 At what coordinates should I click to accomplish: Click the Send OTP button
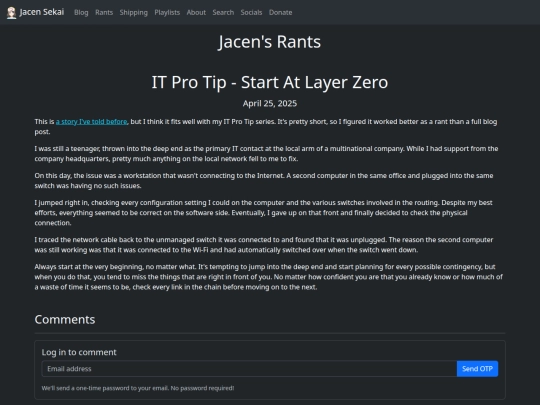click(x=477, y=369)
